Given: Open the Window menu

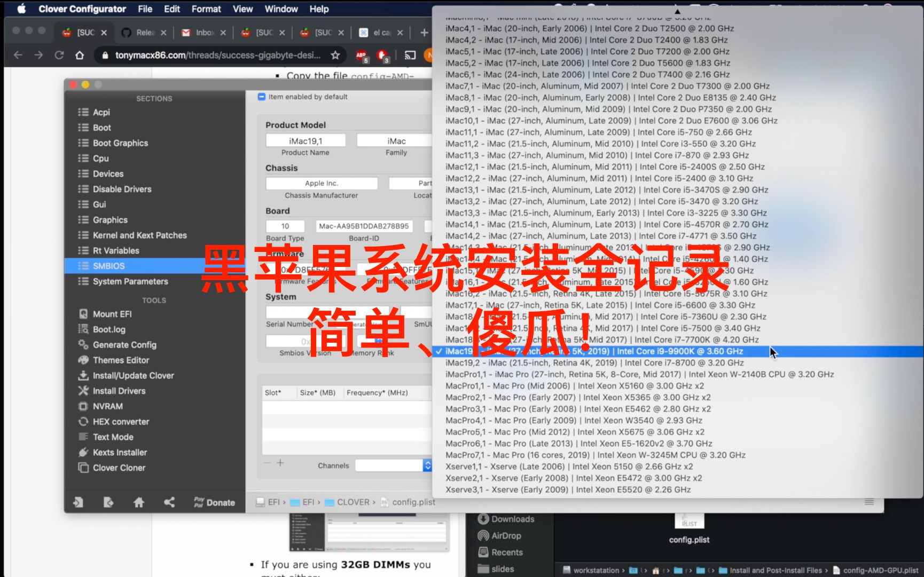Looking at the screenshot, I should click(x=281, y=9).
